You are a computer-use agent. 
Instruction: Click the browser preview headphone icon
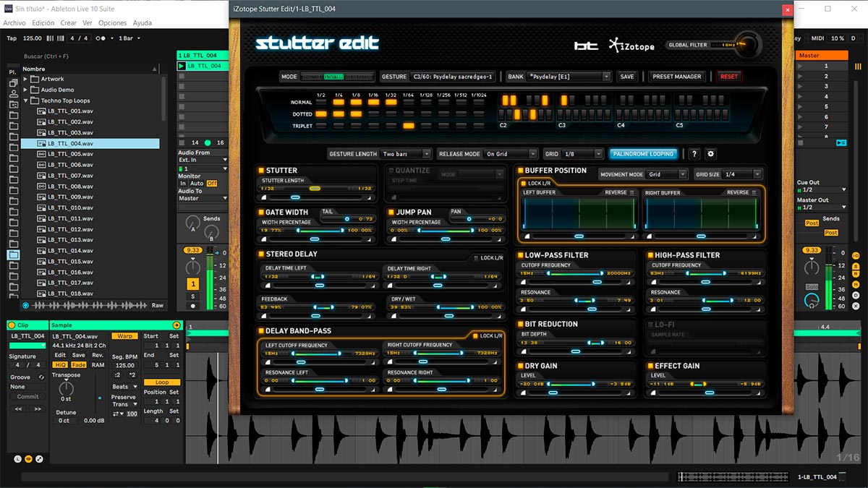[26, 306]
